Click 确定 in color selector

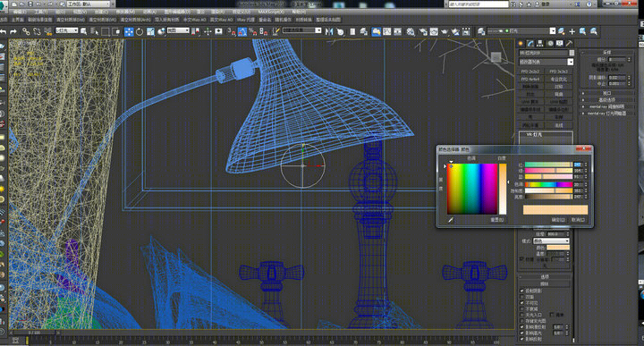[558, 220]
